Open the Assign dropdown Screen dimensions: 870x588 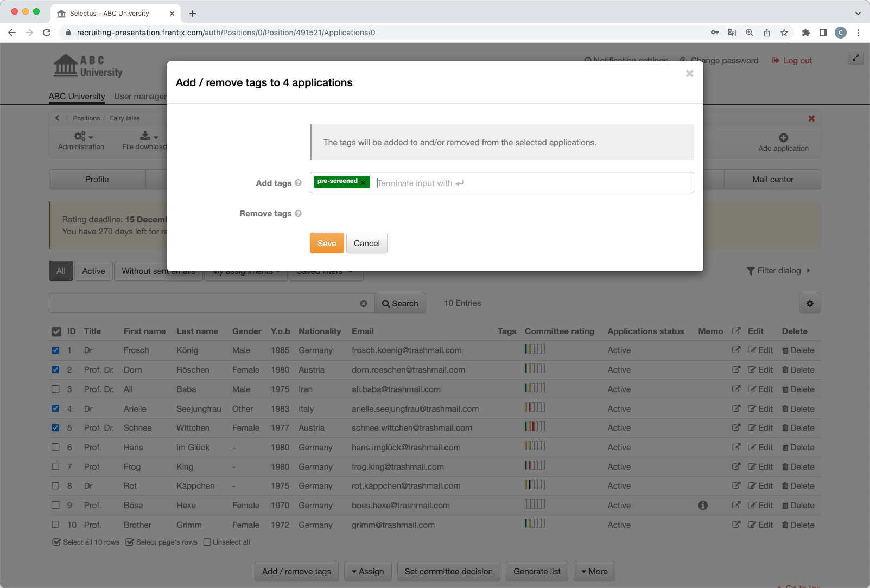tap(367, 571)
